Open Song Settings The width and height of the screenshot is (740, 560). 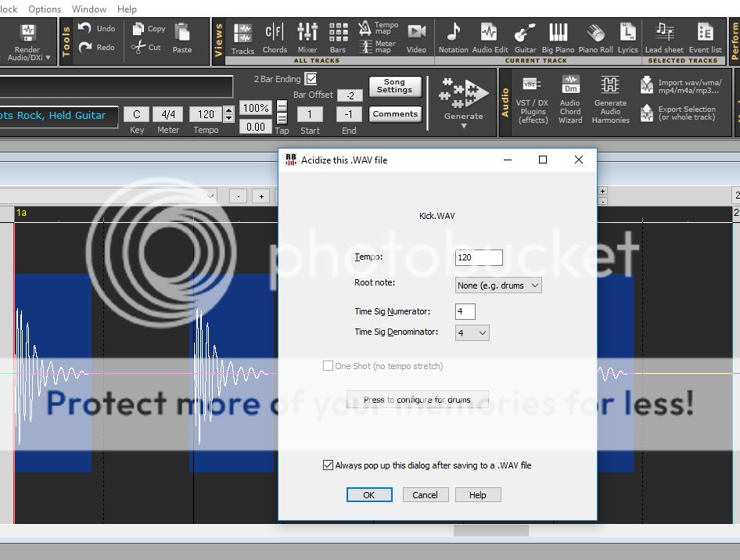point(394,86)
